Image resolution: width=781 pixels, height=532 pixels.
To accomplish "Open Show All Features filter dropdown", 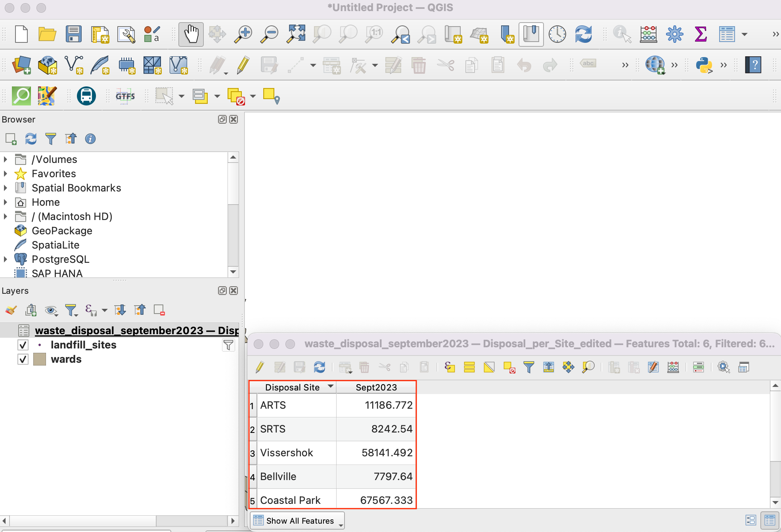I will pyautogui.click(x=297, y=521).
